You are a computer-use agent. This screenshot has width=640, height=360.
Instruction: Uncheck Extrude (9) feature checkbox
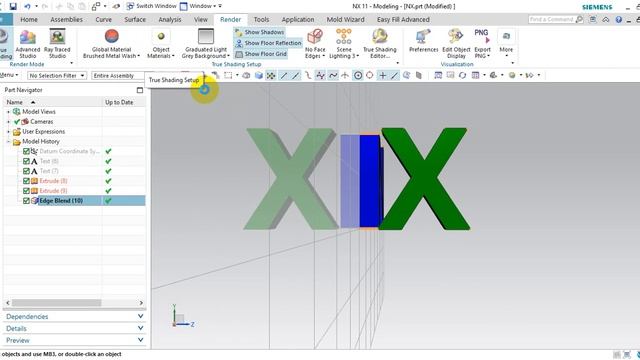click(x=26, y=191)
